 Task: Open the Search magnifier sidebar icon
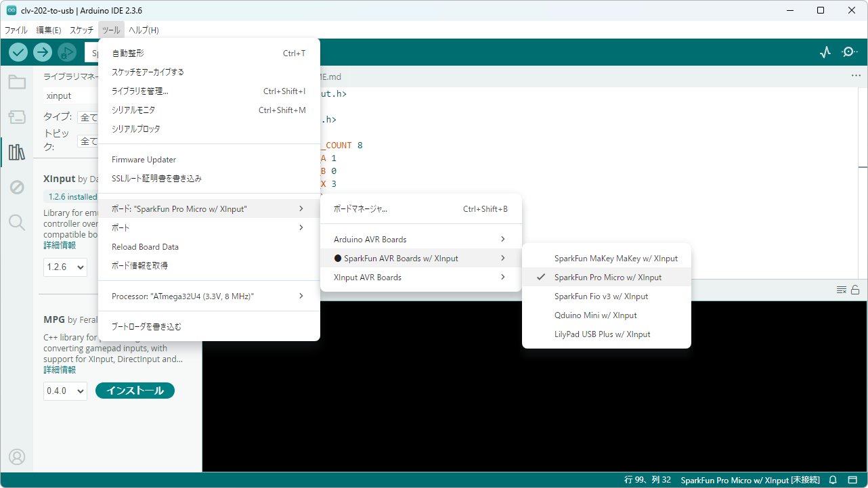click(x=17, y=222)
